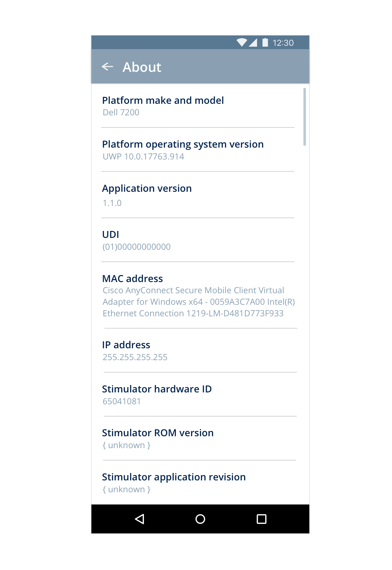Tap the battery status icon
Viewport: 392px width, 570px height.
[x=265, y=43]
